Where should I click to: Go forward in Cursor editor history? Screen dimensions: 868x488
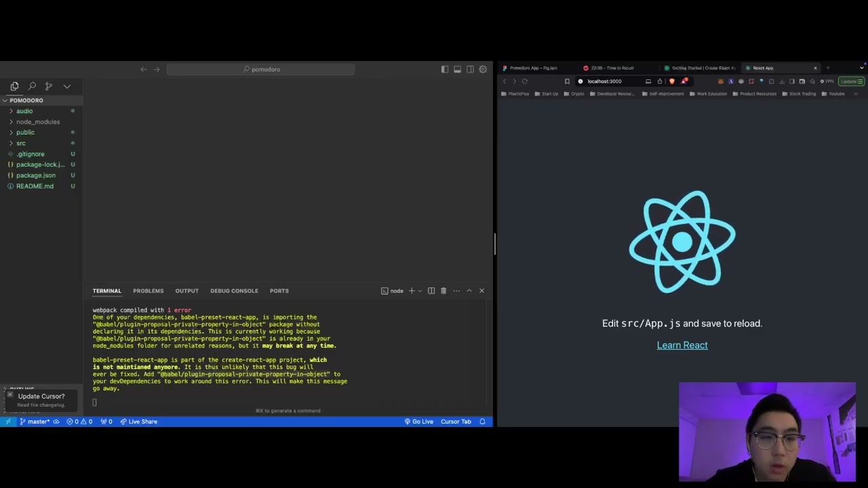click(x=157, y=69)
